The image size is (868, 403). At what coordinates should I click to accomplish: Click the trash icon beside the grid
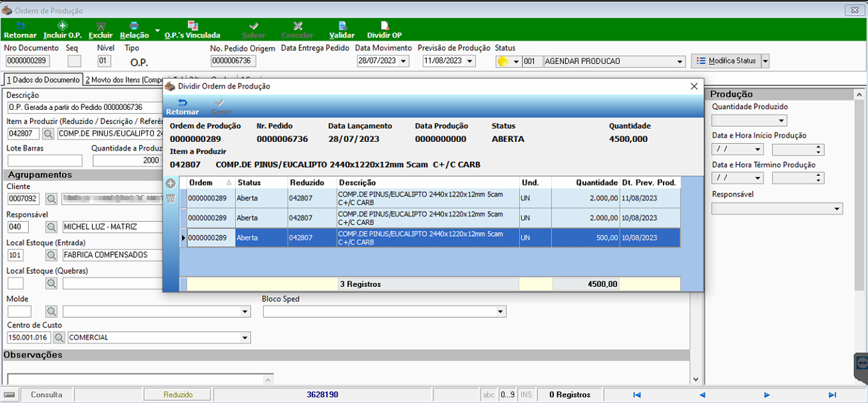pos(170,198)
